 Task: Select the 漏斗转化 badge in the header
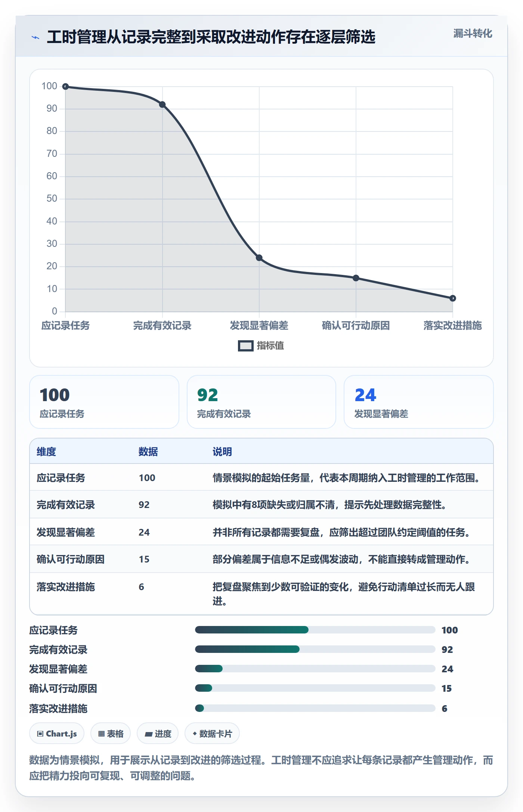click(473, 34)
